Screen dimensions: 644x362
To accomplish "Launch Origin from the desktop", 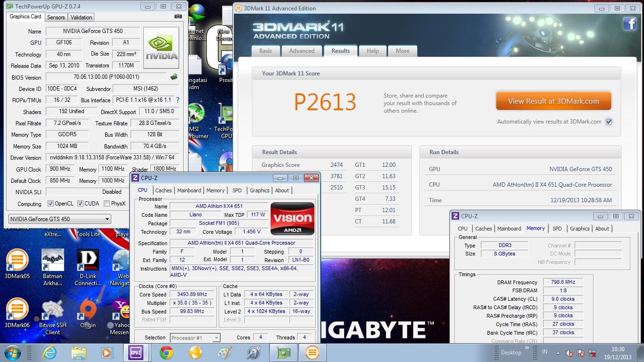I will pyautogui.click(x=88, y=313).
